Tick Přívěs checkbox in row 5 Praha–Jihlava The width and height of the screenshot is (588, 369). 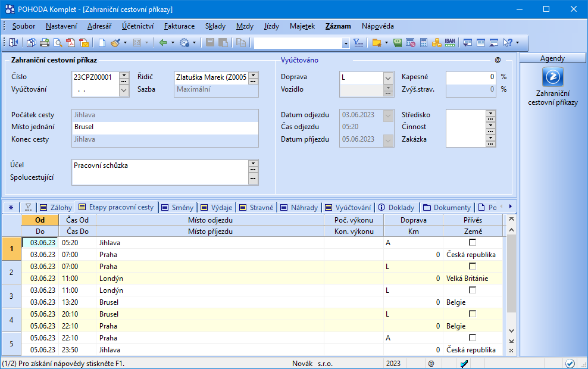coord(473,337)
